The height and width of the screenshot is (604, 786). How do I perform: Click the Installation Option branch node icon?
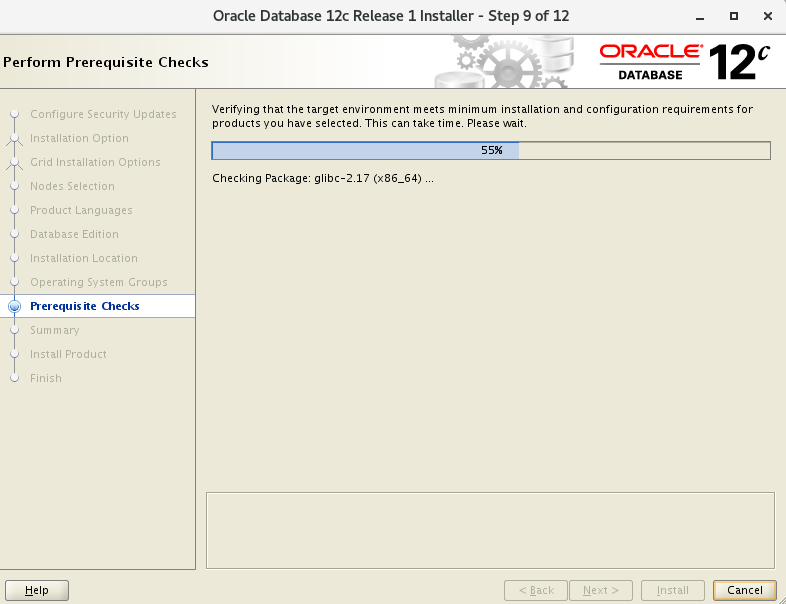click(15, 138)
